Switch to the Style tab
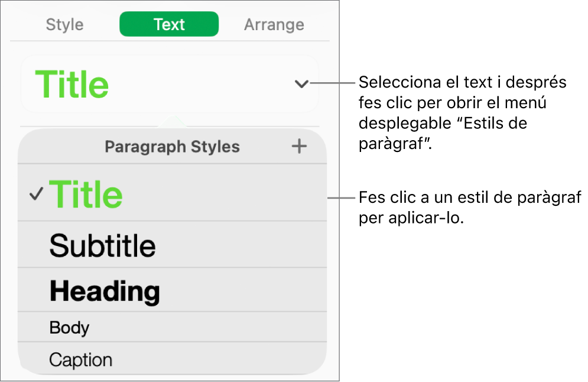588x382 pixels. click(x=64, y=24)
